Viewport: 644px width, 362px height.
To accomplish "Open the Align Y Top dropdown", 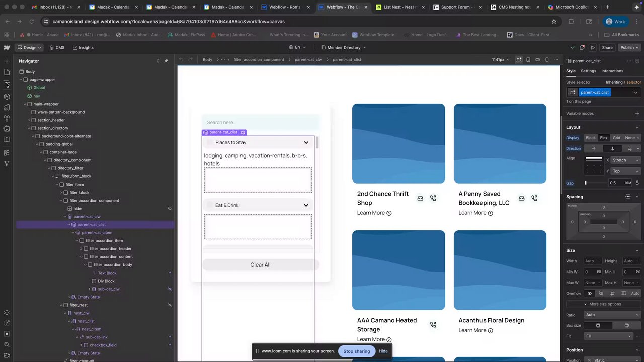I will pyautogui.click(x=626, y=171).
